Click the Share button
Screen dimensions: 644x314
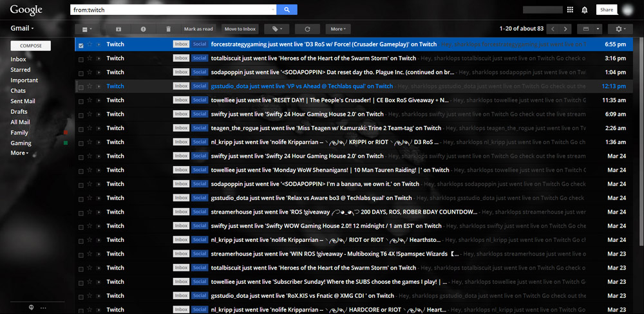(x=607, y=10)
